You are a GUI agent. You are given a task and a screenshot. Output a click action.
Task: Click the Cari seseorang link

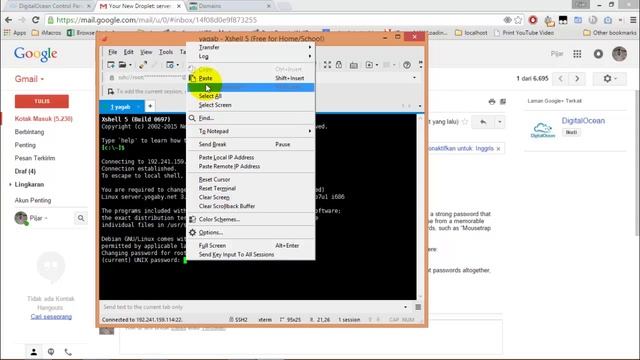click(51, 317)
